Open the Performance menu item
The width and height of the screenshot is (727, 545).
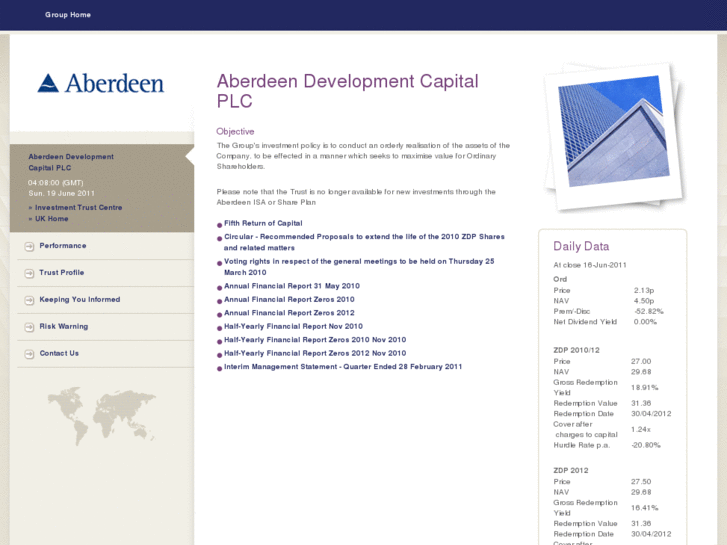(63, 246)
